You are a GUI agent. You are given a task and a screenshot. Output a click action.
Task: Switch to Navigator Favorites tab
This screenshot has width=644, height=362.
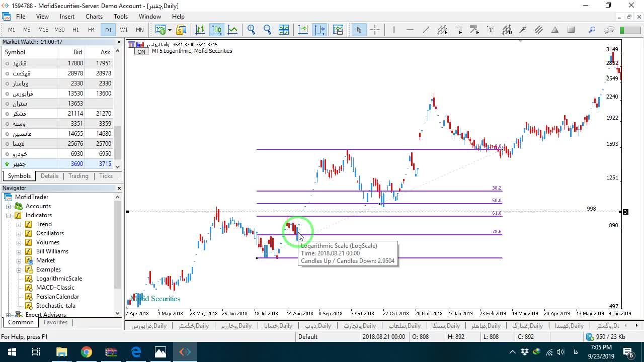(55, 322)
